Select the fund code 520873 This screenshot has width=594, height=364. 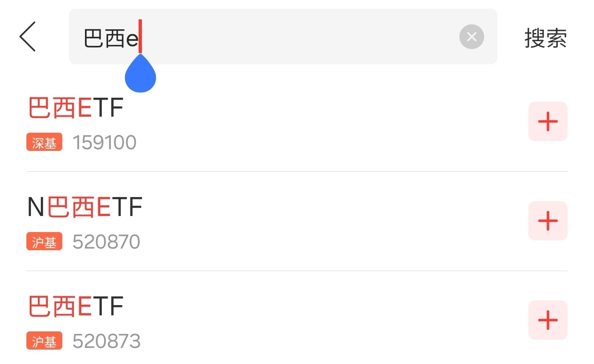[x=106, y=341]
